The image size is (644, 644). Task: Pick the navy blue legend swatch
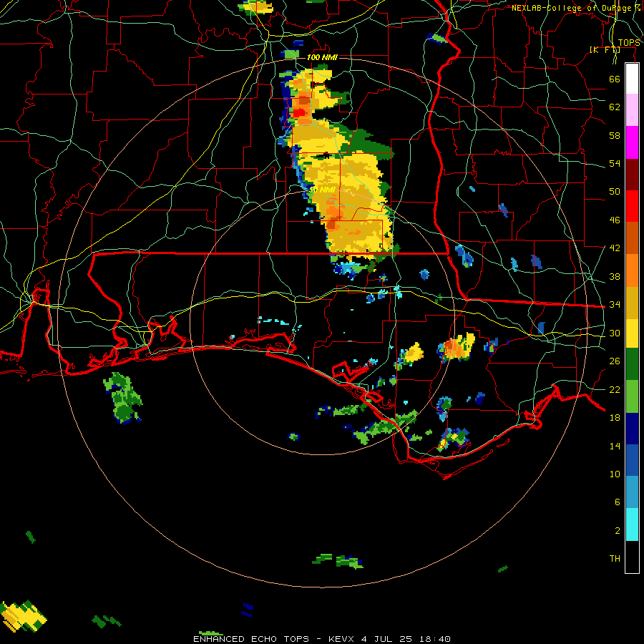pos(632,429)
